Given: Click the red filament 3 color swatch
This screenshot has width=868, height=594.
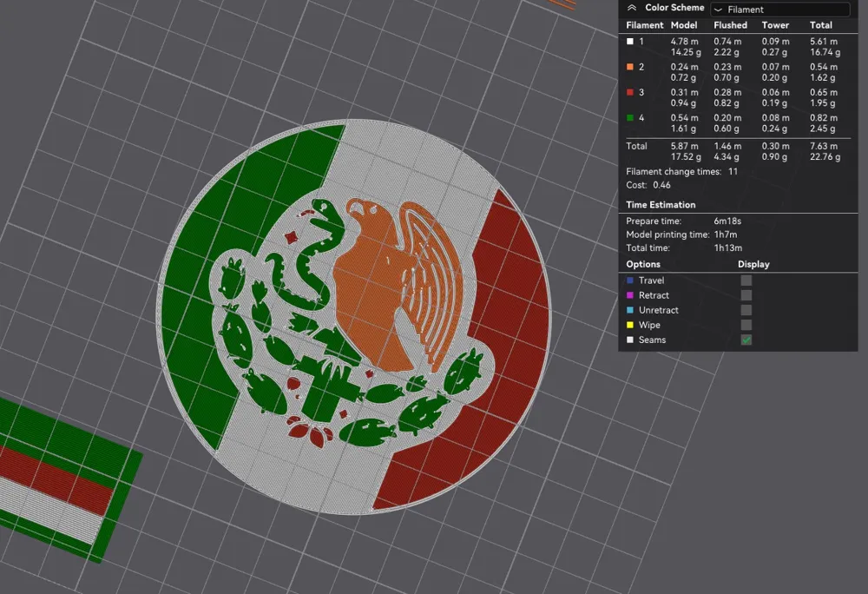Looking at the screenshot, I should coord(630,92).
